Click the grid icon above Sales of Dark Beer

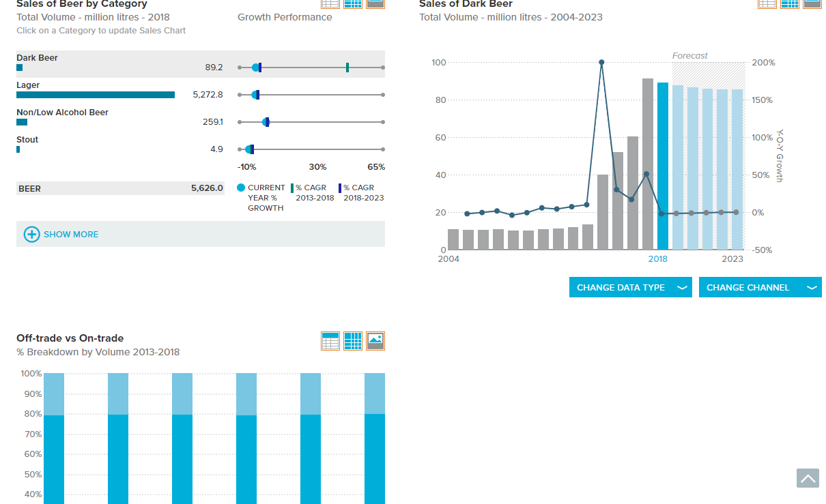790,3
